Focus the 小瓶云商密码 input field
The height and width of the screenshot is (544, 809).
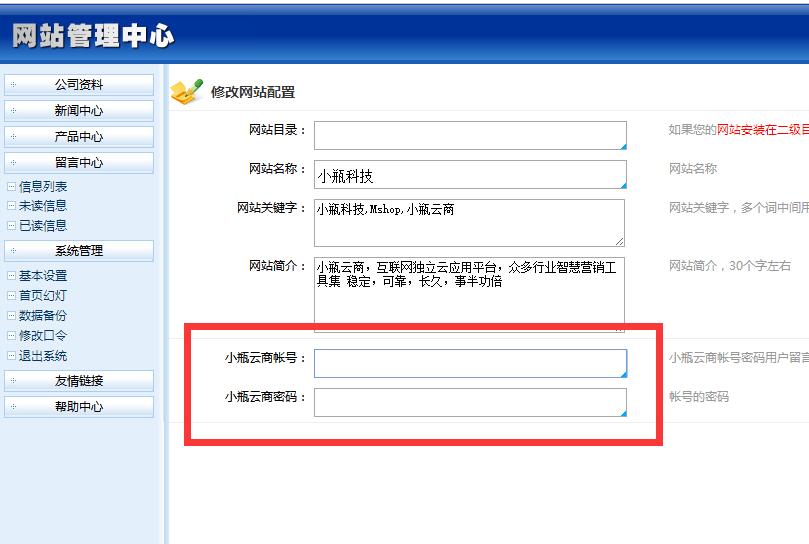click(x=470, y=403)
